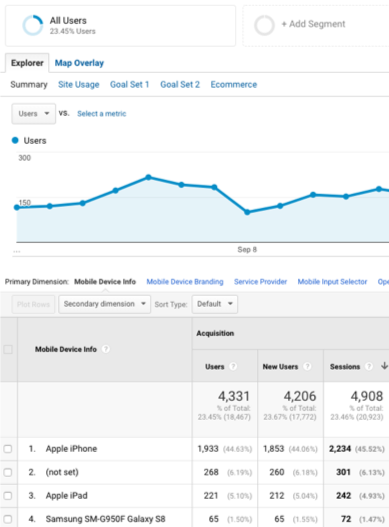Select the Site Usage metric group
This screenshot has height=527, width=389.
pyautogui.click(x=79, y=84)
